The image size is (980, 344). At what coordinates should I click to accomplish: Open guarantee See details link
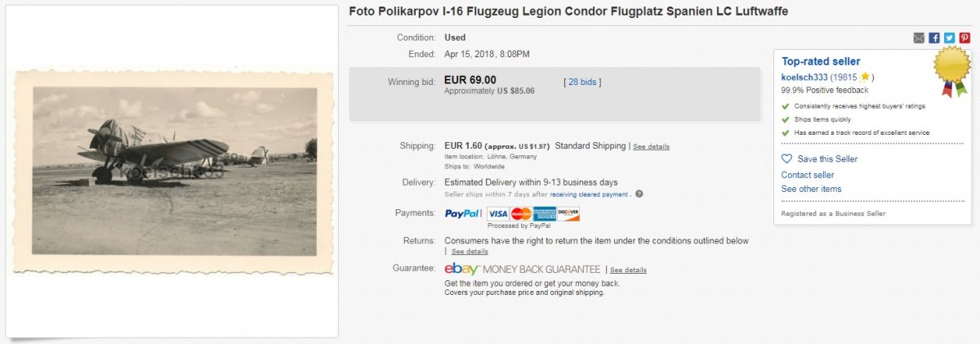628,270
